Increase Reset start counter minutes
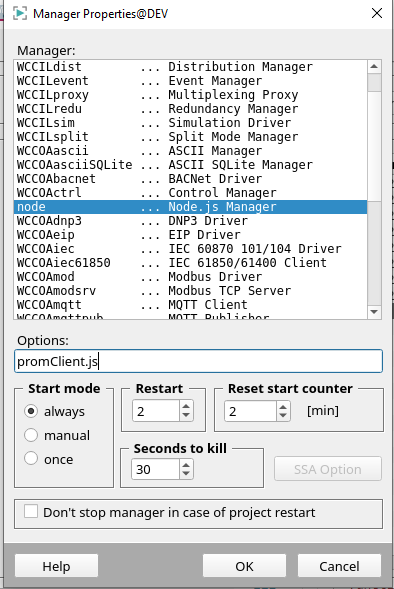394x589 pixels. click(283, 406)
